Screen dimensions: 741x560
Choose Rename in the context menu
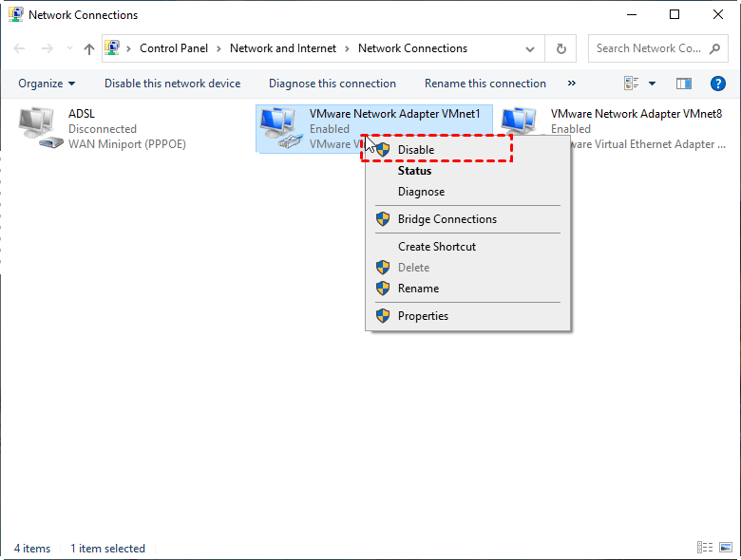[467, 288]
